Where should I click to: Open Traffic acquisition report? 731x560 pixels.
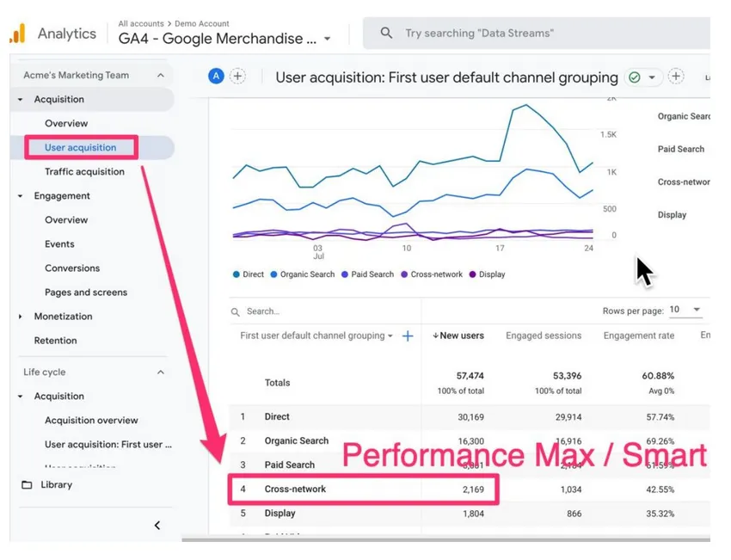click(x=84, y=172)
